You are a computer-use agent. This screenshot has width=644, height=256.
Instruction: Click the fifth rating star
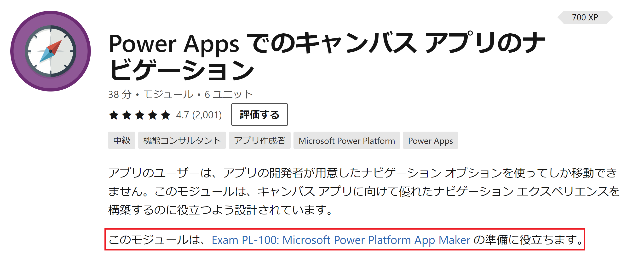166,115
